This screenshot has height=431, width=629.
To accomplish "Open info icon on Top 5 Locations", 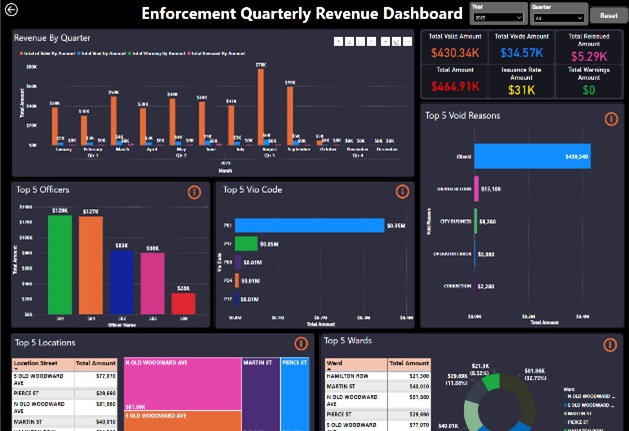I will [301, 344].
